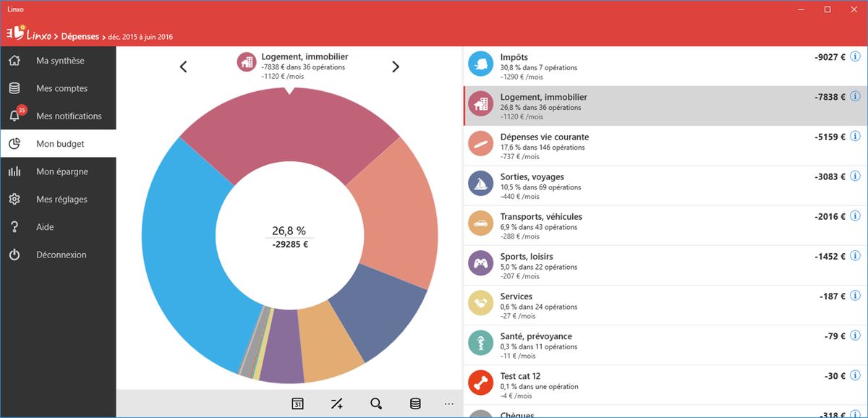The image size is (868, 418).
Task: Click the info icon next to Impôts
Action: pyautogui.click(x=855, y=56)
